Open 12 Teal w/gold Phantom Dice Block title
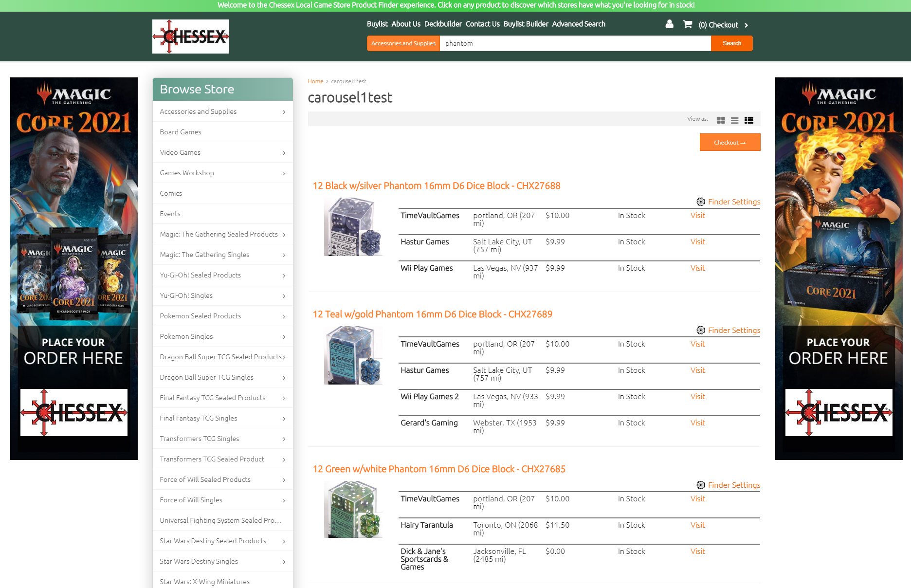 (433, 314)
